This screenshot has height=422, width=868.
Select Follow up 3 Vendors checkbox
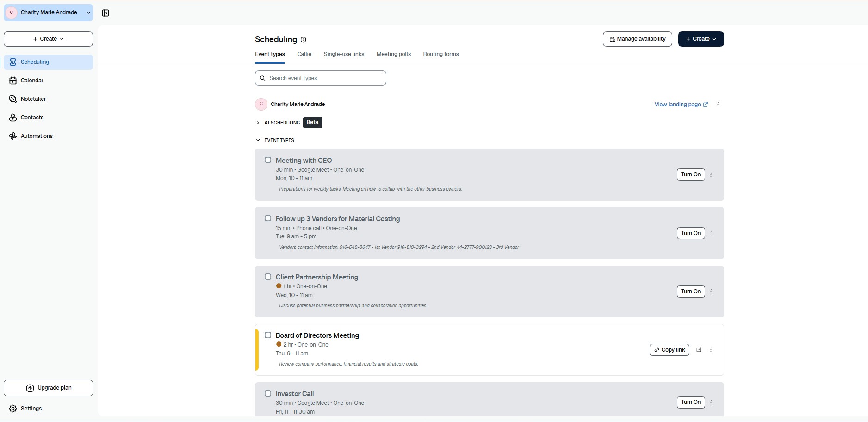point(268,218)
